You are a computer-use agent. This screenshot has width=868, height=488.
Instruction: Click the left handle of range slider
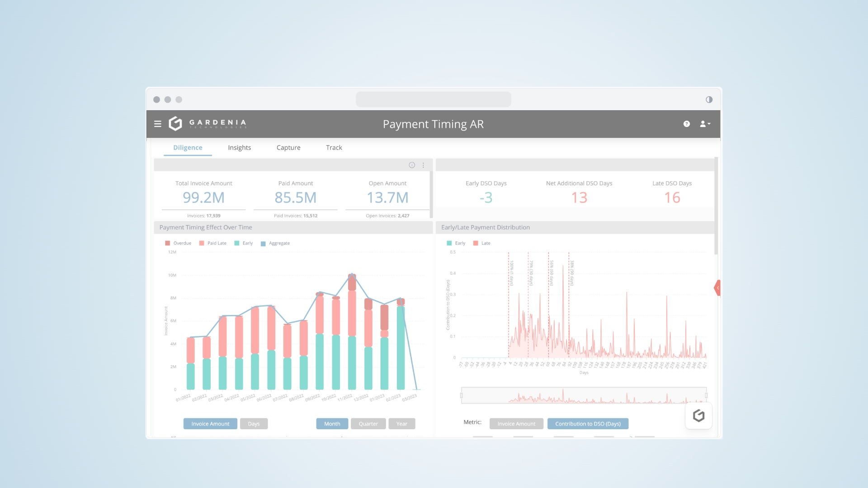[x=462, y=395]
